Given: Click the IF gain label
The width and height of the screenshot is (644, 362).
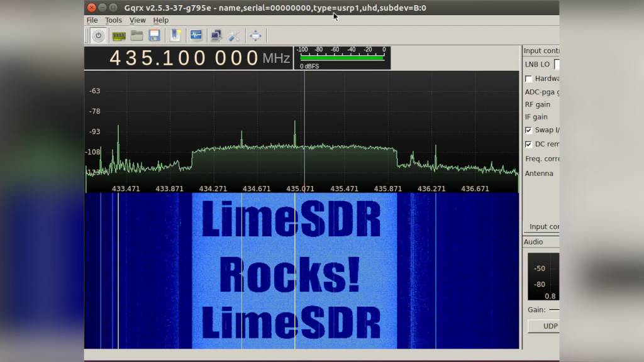Looking at the screenshot, I should tap(536, 117).
